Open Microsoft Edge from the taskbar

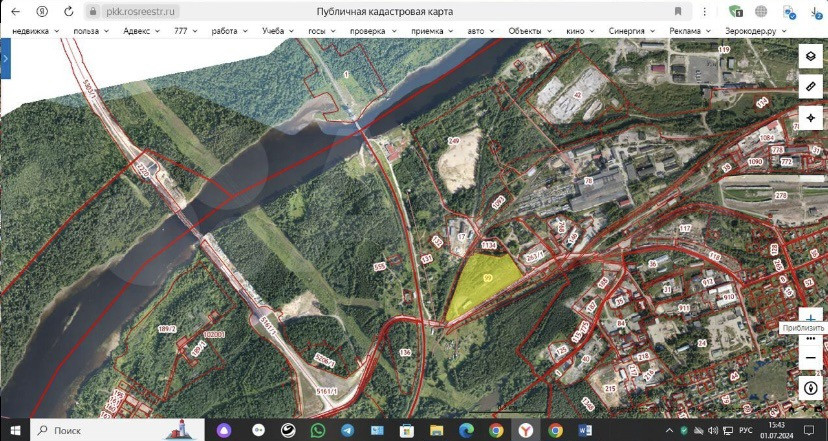point(466,430)
